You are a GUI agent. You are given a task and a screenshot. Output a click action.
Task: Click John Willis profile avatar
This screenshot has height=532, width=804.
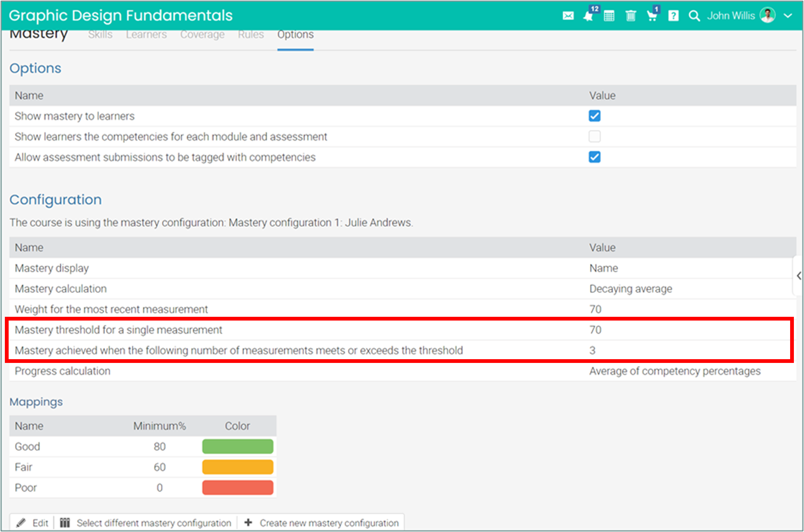767,15
